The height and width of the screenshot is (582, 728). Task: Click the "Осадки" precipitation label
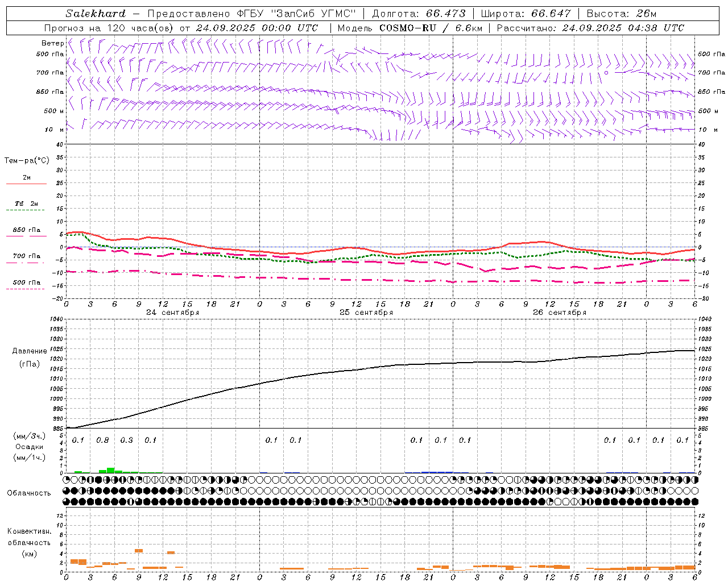[x=30, y=447]
